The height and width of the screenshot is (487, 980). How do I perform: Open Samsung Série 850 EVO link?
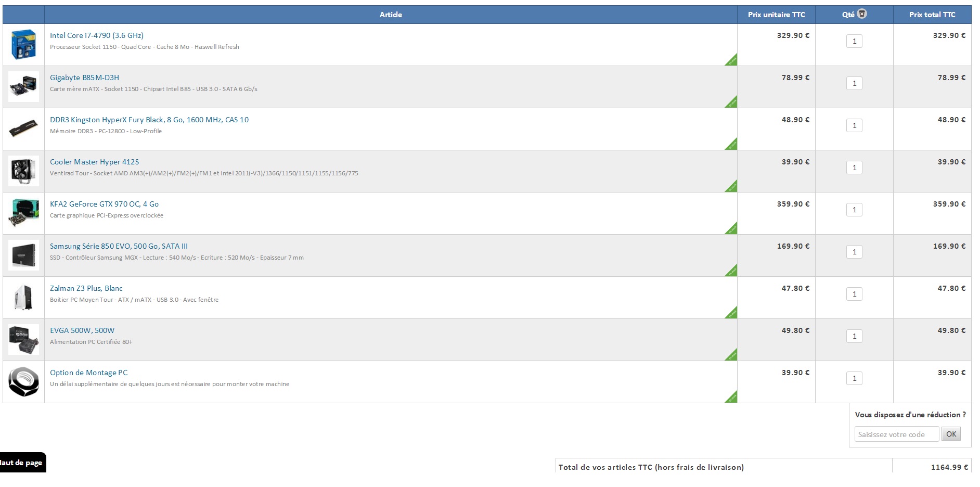(119, 246)
